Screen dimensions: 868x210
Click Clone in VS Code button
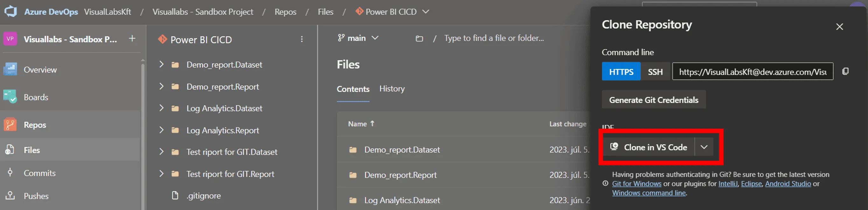[x=648, y=147]
